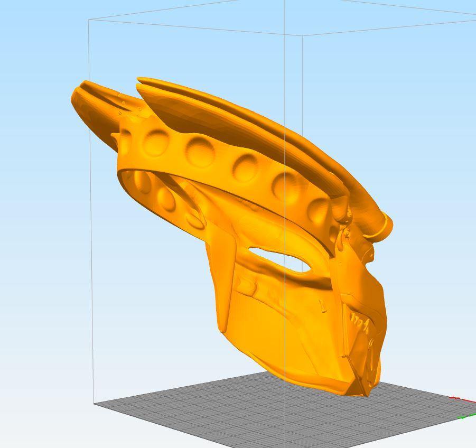The image size is (476, 448).
Task: Click the front-left corner of build plate
Action: (x=96, y=404)
